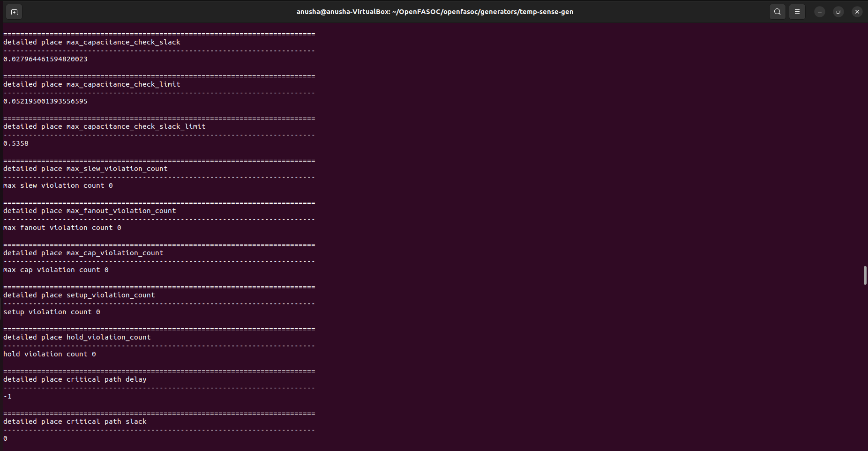This screenshot has height=451, width=868.
Task: Minimize the terminal window
Action: click(x=818, y=12)
